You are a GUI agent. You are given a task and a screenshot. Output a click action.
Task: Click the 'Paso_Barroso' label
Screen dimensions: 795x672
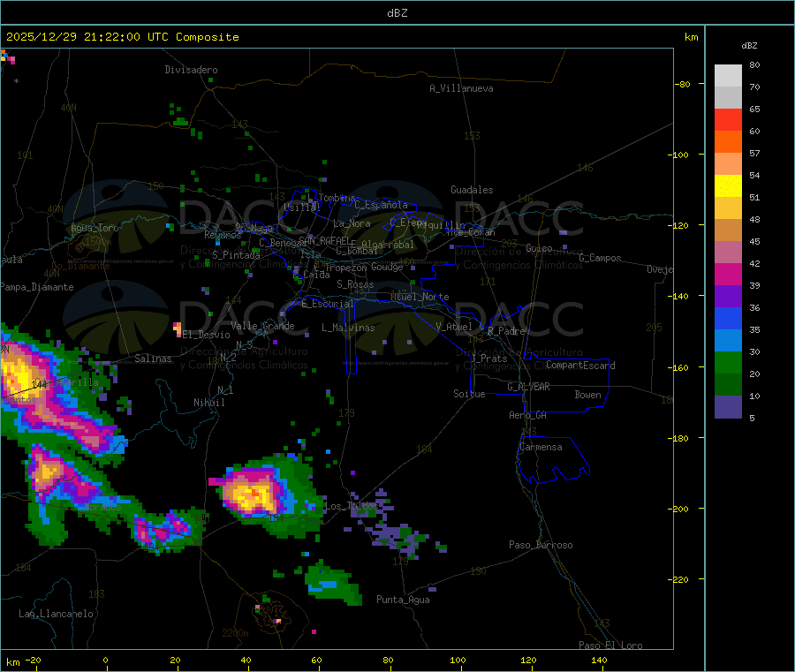tap(541, 545)
